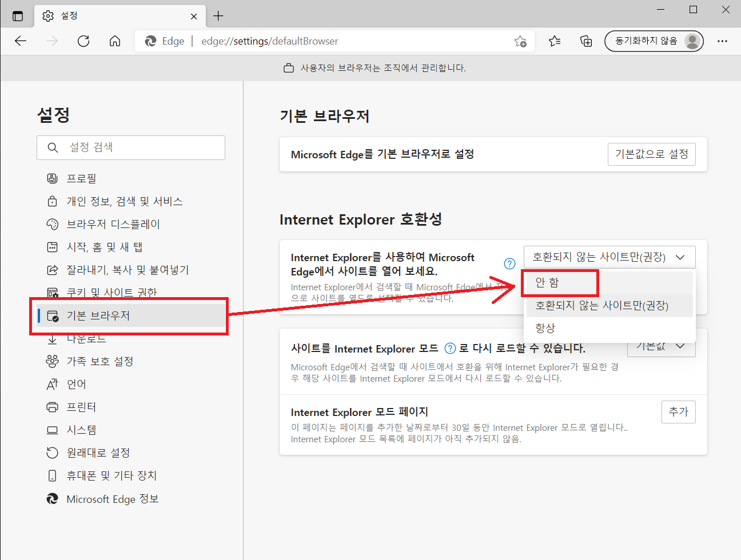Choose 항상 from the dropdown list
741x560 pixels.
coord(609,328)
